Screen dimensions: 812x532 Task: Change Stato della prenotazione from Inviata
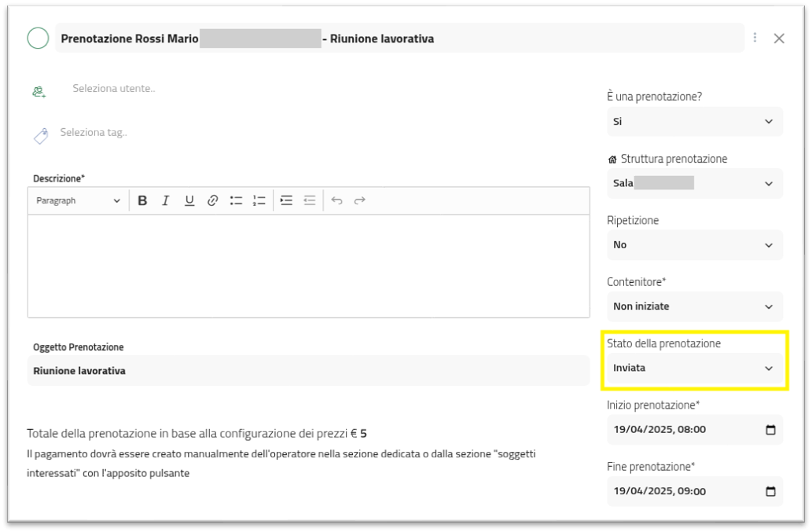[694, 368]
